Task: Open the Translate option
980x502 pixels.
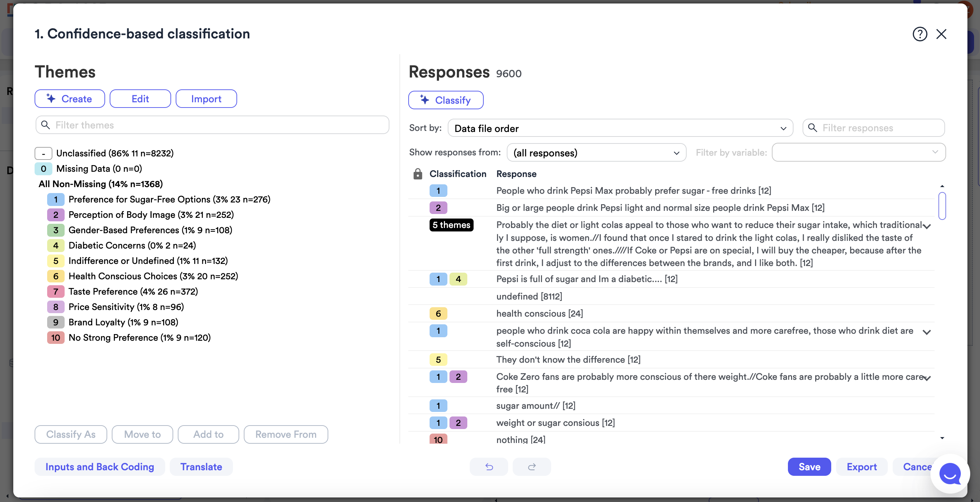Action: pyautogui.click(x=201, y=467)
